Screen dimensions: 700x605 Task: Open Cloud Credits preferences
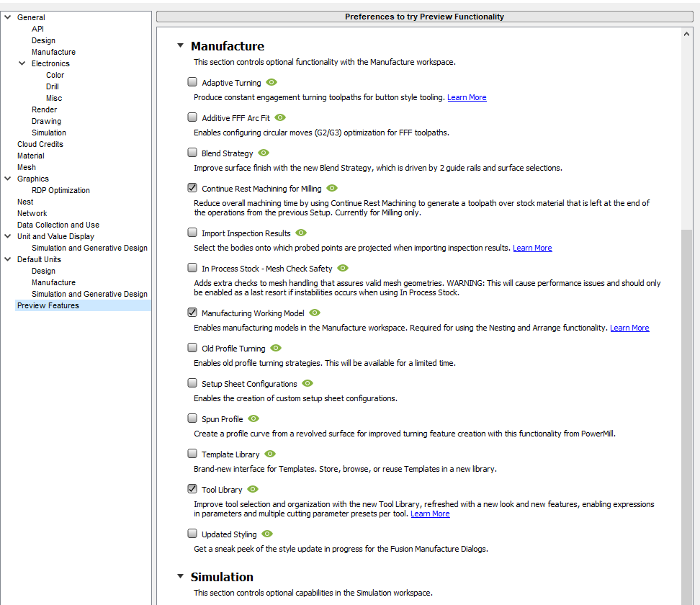[x=40, y=144]
